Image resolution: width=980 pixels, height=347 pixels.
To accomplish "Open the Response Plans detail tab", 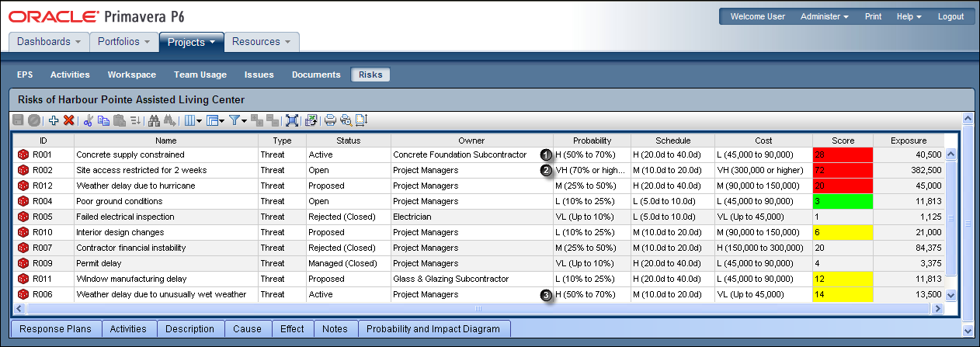I will pos(55,328).
